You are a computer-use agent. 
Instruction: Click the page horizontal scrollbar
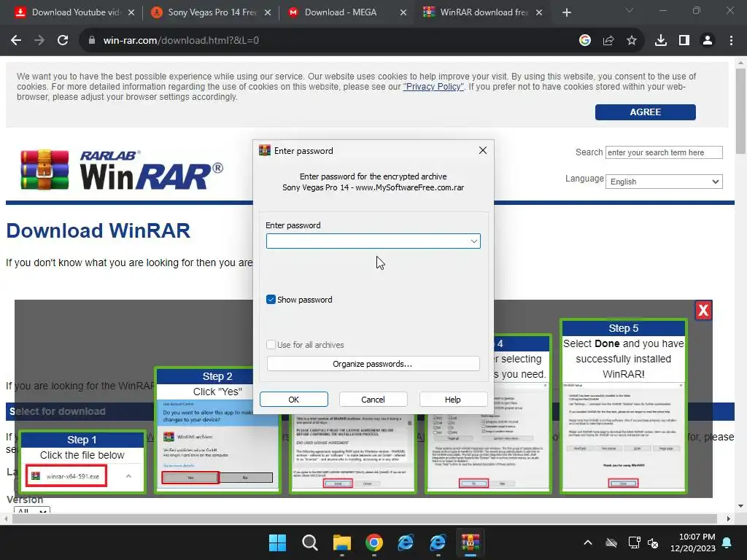365,518
